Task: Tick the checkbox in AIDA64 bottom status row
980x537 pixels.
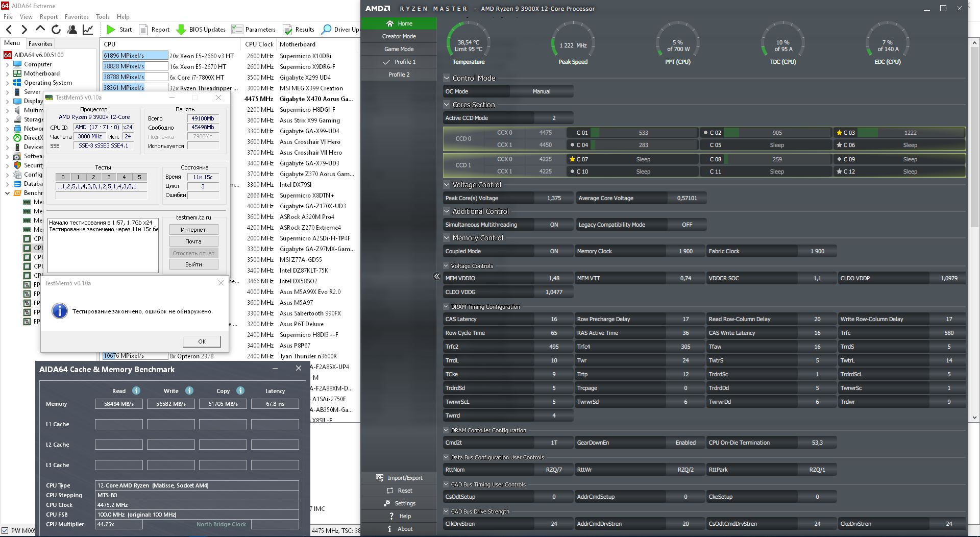Action: 5,531
